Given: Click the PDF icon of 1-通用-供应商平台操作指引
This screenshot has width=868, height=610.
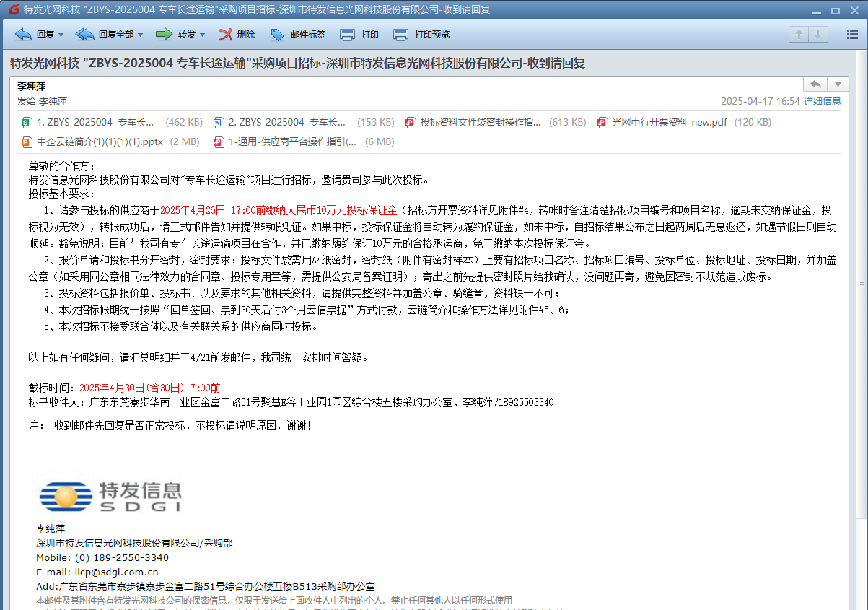Looking at the screenshot, I should [x=219, y=142].
